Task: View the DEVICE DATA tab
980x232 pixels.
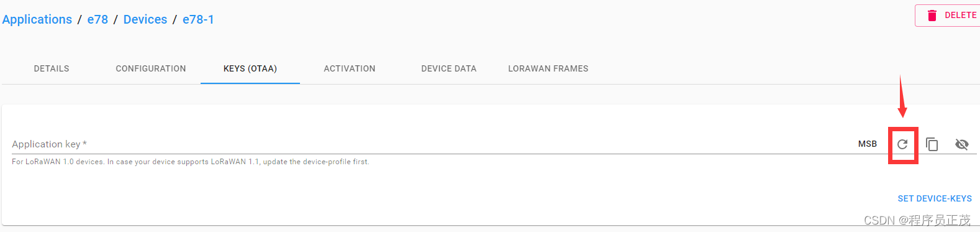Action: pyautogui.click(x=449, y=68)
